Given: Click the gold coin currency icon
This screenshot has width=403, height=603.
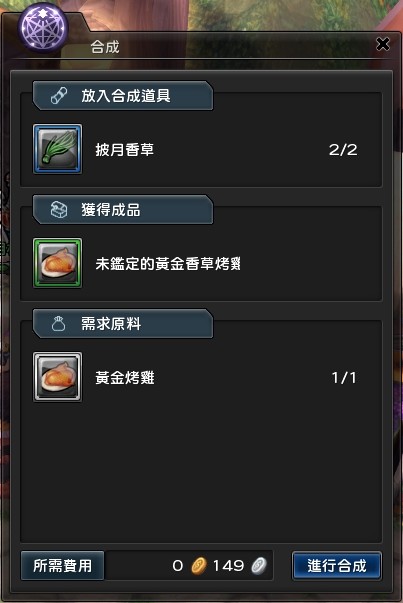Looking at the screenshot, I should (x=199, y=566).
